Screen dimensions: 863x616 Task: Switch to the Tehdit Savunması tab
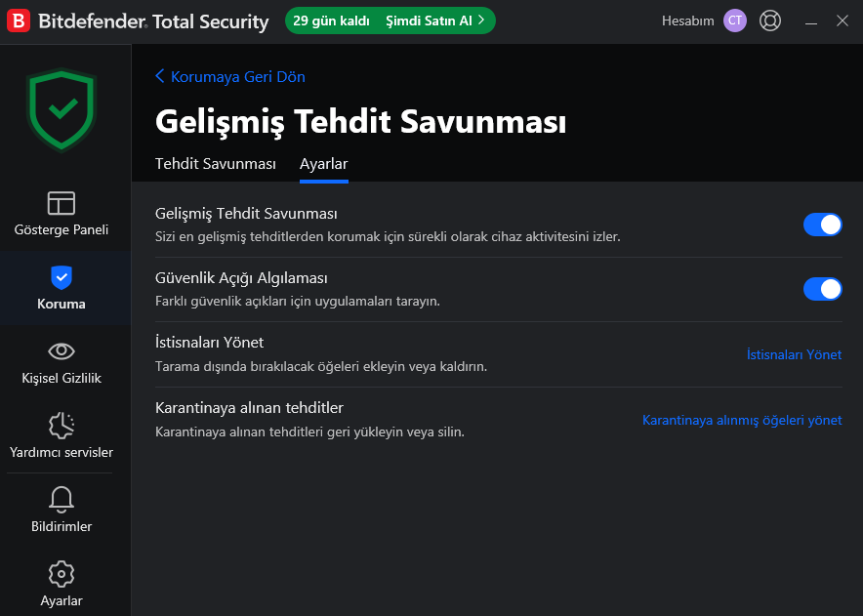[x=215, y=163]
